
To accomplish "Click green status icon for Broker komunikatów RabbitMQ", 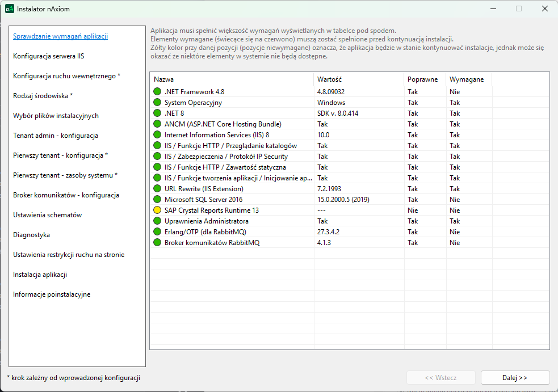I will (157, 243).
